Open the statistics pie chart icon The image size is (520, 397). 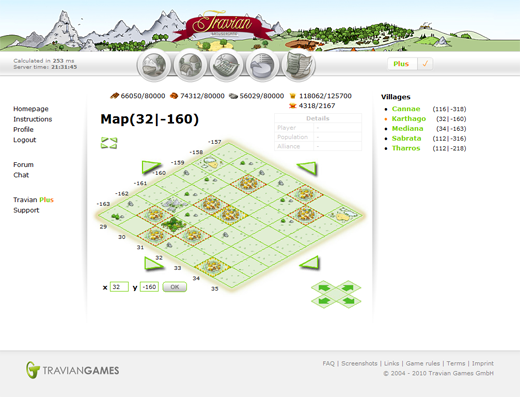pos(263,65)
